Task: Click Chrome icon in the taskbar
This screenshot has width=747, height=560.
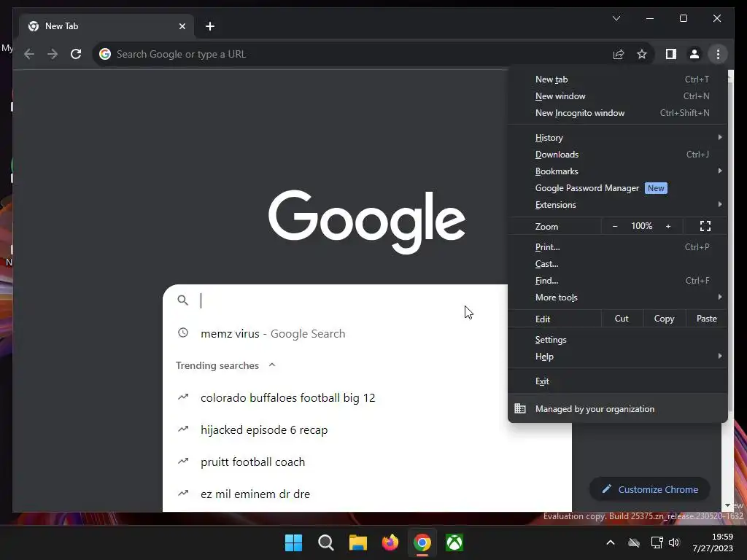Action: pyautogui.click(x=422, y=542)
